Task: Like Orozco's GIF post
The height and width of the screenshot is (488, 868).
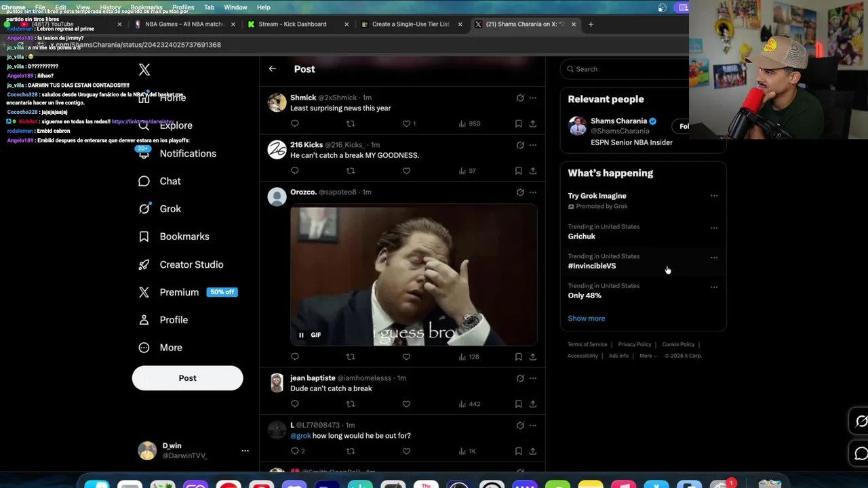Action: pyautogui.click(x=406, y=357)
